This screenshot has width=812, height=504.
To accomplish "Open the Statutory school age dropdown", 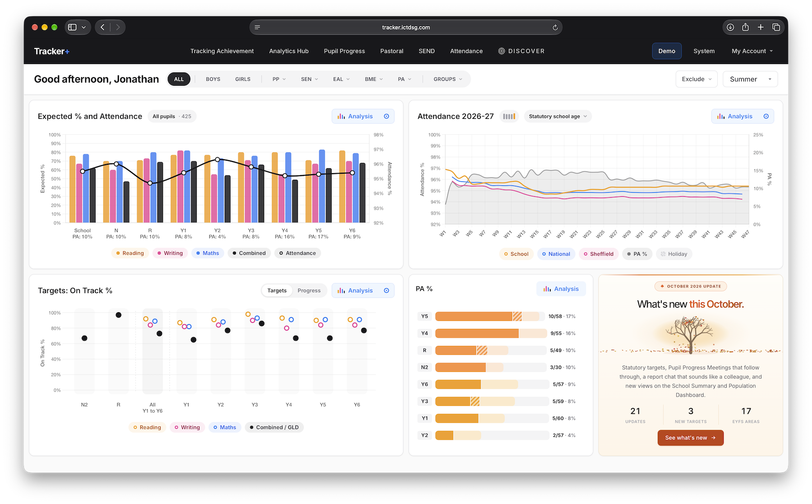I will pyautogui.click(x=558, y=116).
